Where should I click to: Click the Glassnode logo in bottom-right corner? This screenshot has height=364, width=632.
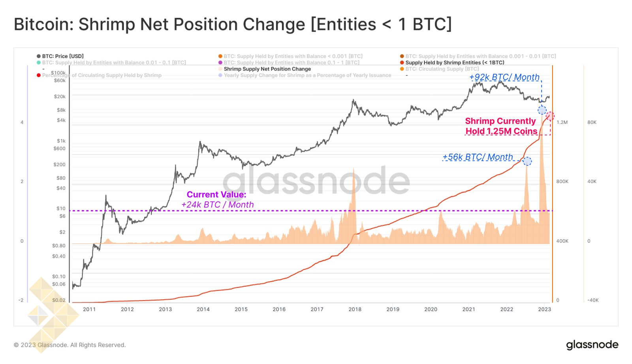(x=592, y=345)
